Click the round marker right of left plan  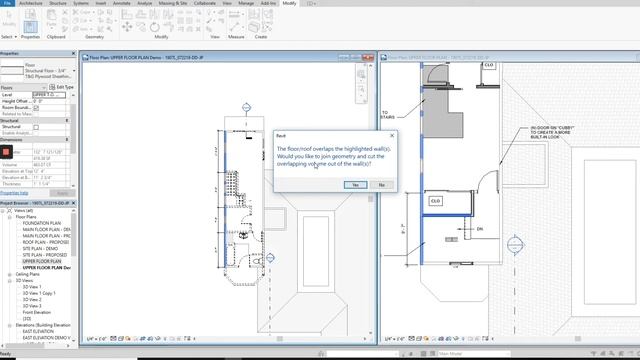(270, 258)
